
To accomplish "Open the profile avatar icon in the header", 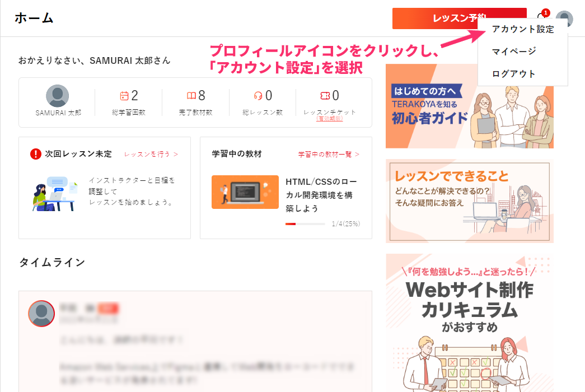I will click(565, 18).
